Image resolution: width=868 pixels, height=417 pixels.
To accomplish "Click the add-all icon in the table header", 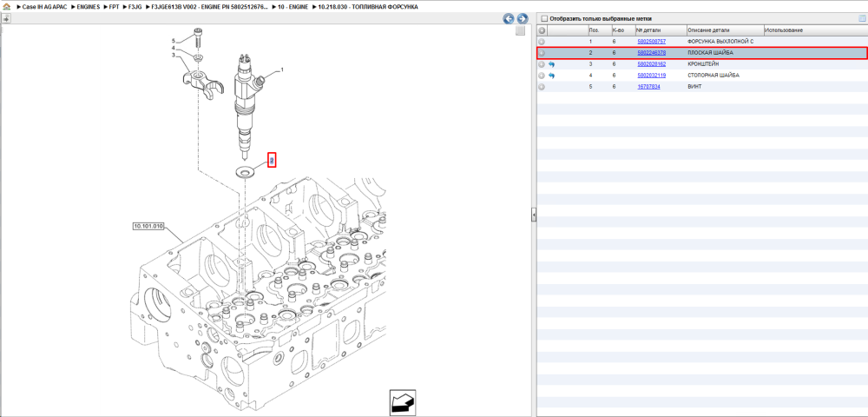I will [542, 30].
